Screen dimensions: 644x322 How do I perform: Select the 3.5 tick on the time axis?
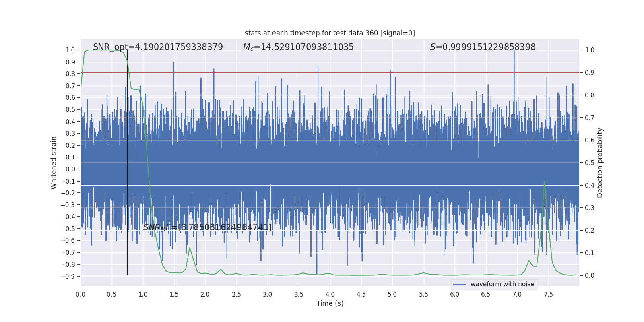point(299,295)
